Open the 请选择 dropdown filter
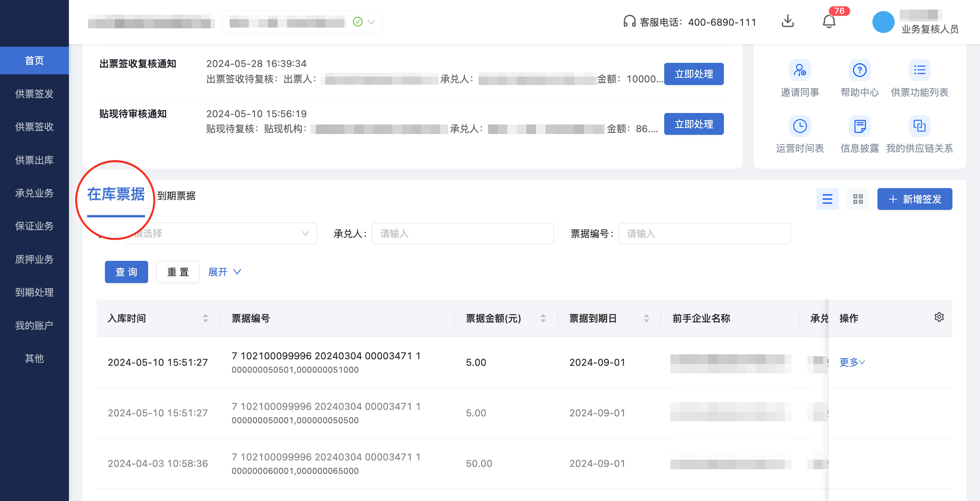The height and width of the screenshot is (501, 980). tap(221, 233)
